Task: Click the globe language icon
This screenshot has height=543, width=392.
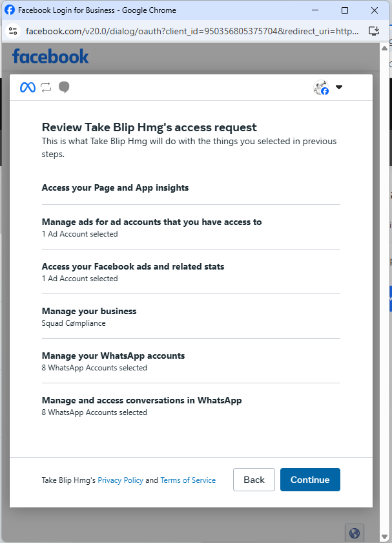Action: [x=354, y=533]
